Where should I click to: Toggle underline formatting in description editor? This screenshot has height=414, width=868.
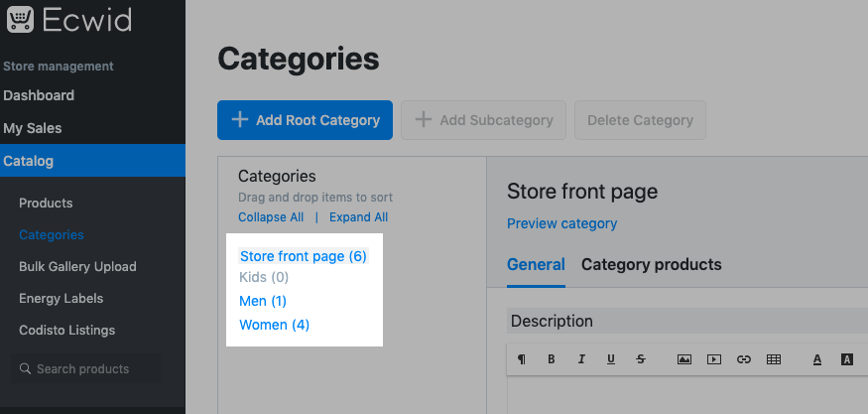pyautogui.click(x=611, y=359)
